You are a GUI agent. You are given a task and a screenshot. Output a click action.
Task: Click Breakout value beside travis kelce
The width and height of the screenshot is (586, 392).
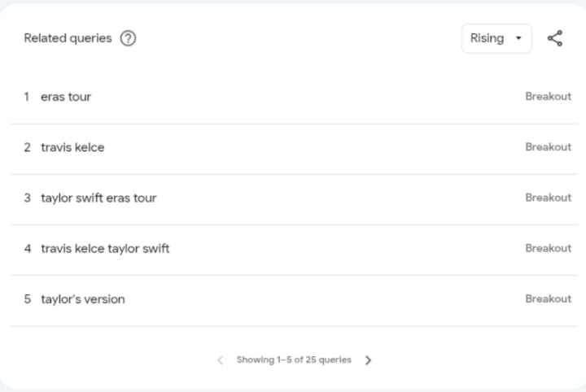pyautogui.click(x=548, y=147)
